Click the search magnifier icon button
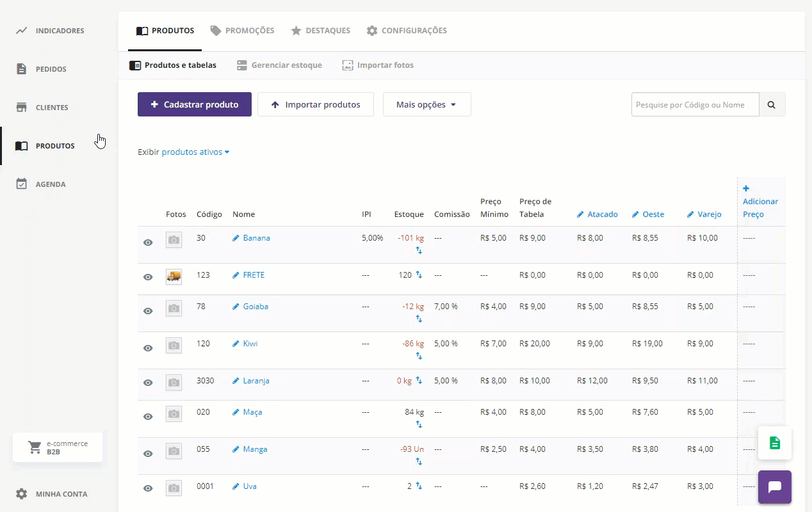This screenshot has height=512, width=812. coord(772,104)
